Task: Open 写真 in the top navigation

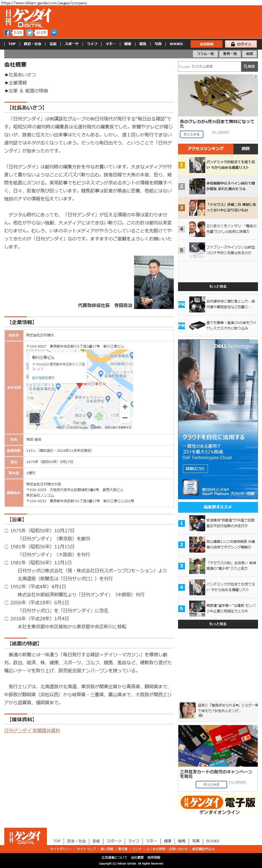Action: tap(158, 44)
